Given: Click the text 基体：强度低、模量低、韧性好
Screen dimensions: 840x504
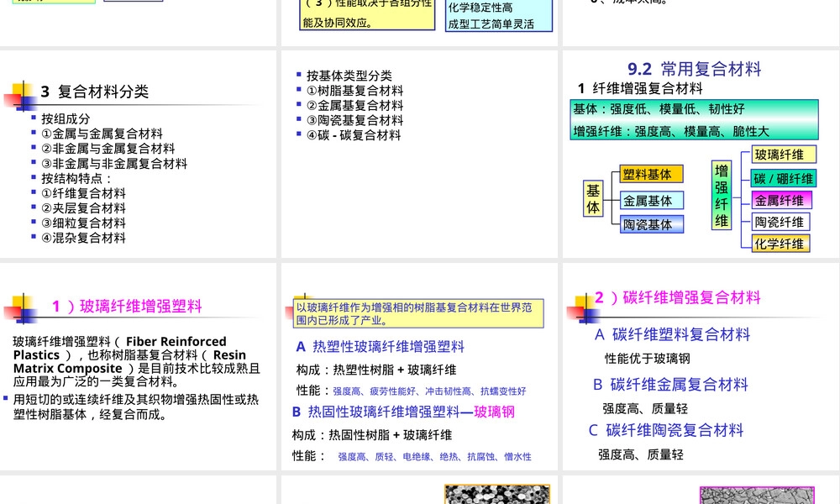Looking at the screenshot, I should point(659,109).
